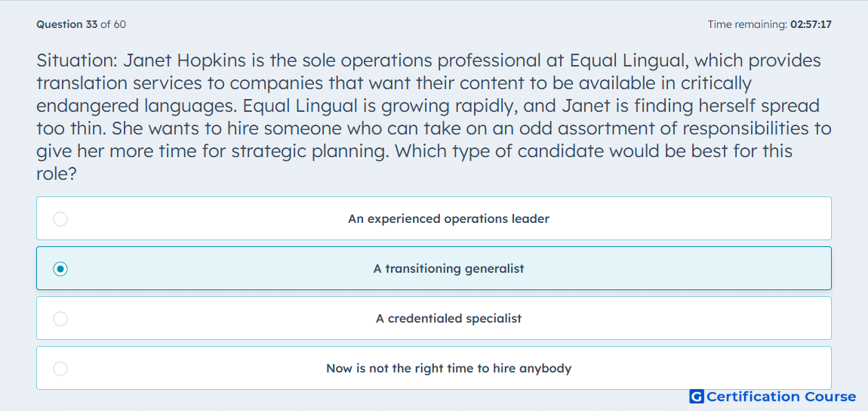The height and width of the screenshot is (411, 868).
Task: Click the Time remaining label
Action: [x=748, y=24]
